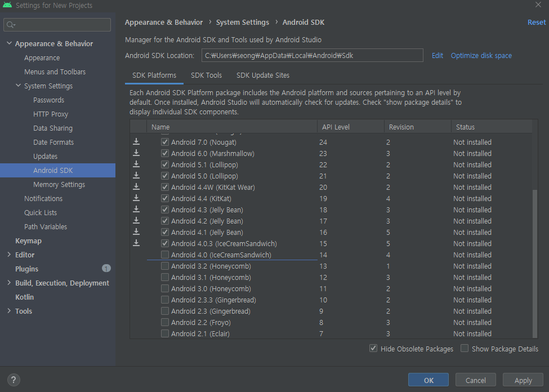Check Android 3.0 (Honeycomb) checkbox
549x392 pixels.
tap(165, 288)
